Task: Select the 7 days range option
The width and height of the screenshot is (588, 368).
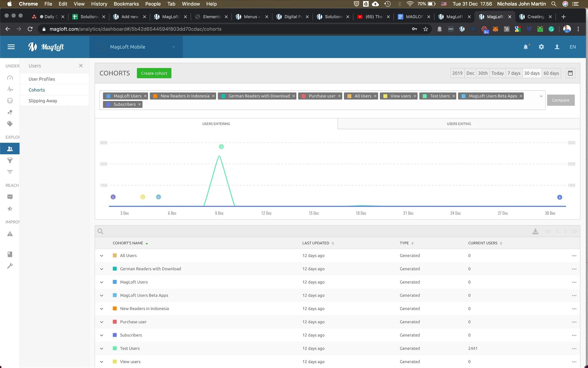Action: pyautogui.click(x=514, y=73)
